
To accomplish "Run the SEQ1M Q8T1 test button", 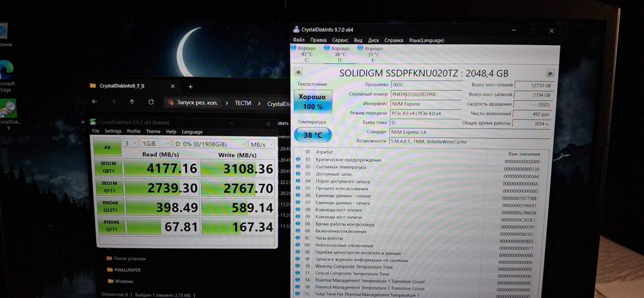I will (109, 168).
